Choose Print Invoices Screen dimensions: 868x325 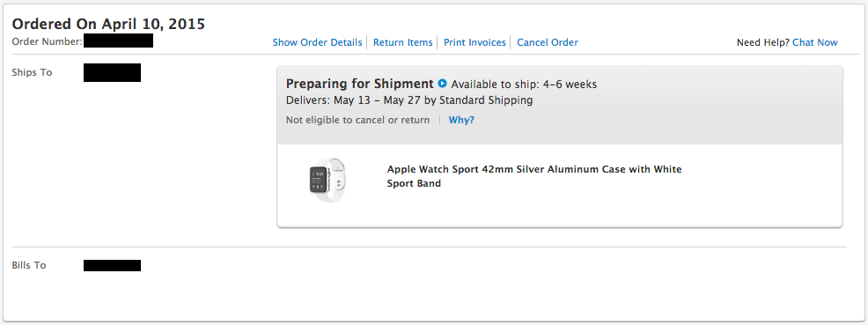pos(475,42)
